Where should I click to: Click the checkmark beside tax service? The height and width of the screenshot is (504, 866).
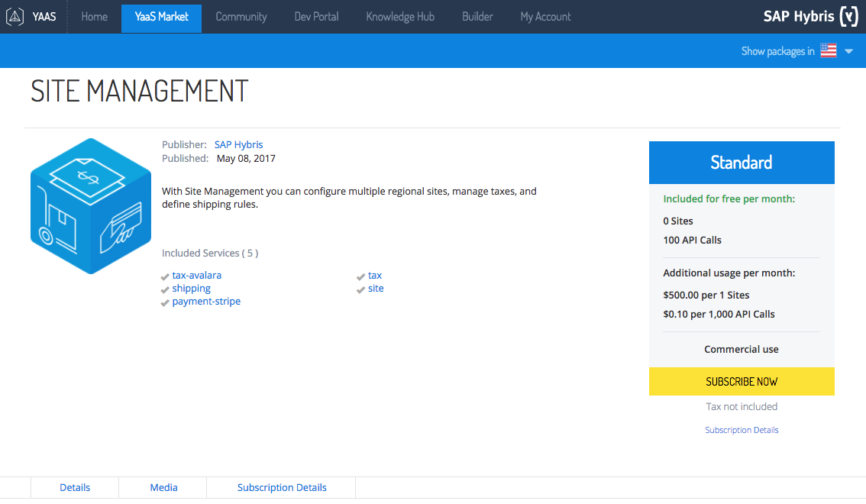click(360, 276)
